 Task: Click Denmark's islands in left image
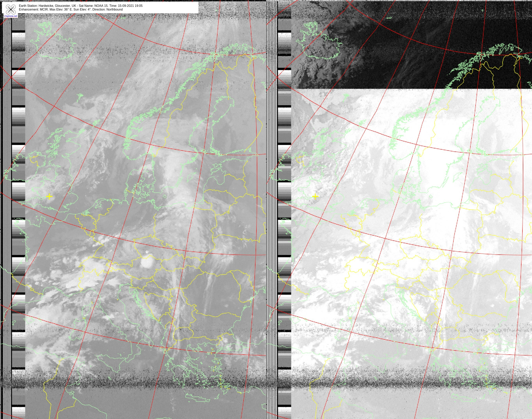141,190
